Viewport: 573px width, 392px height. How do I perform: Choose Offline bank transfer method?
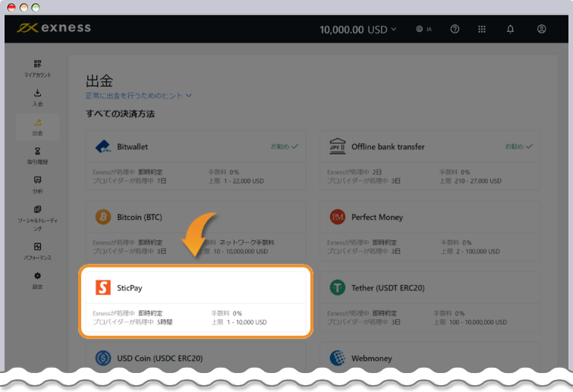(x=430, y=160)
